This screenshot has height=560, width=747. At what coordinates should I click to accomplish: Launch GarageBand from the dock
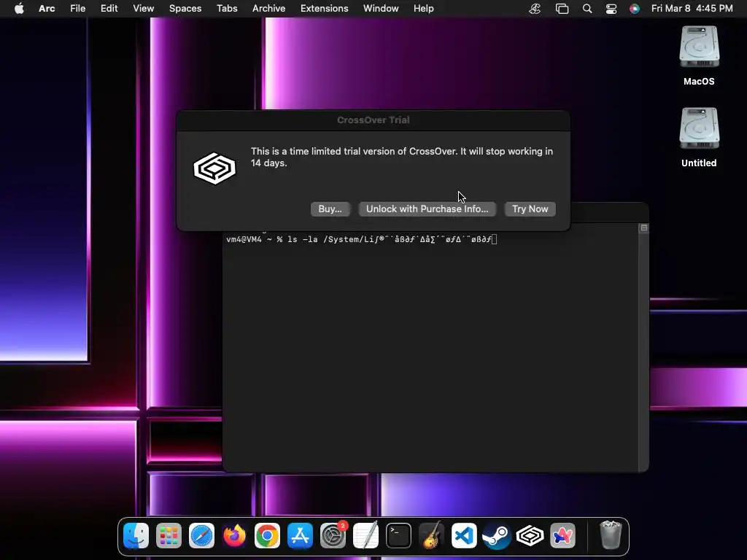click(431, 536)
